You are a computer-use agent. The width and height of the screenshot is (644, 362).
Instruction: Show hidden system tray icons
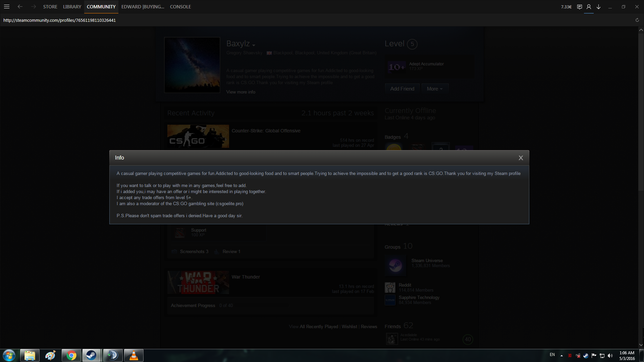(561, 356)
